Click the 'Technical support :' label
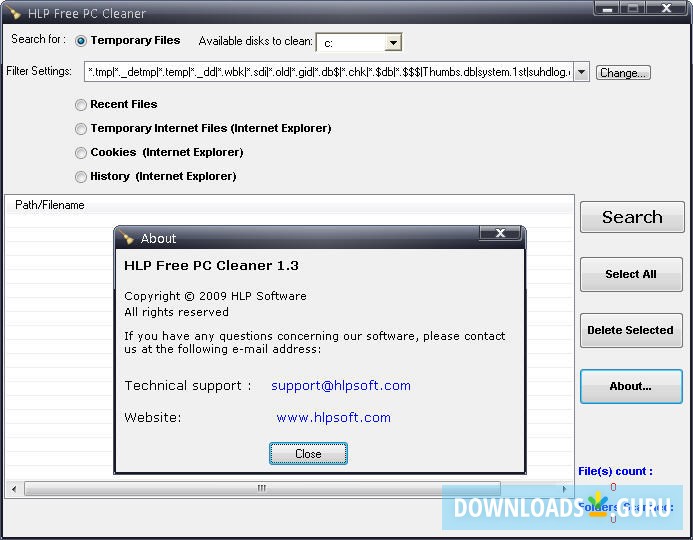Screen dimensions: 693x540 (x=188, y=386)
